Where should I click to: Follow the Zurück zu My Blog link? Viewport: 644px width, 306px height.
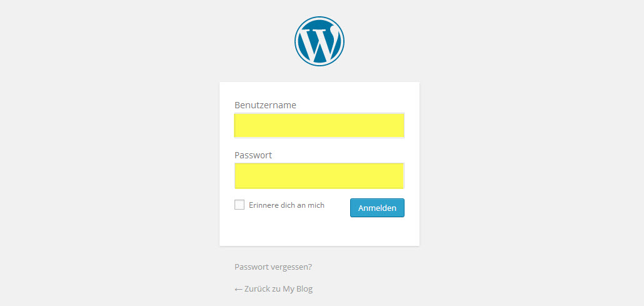tap(273, 288)
